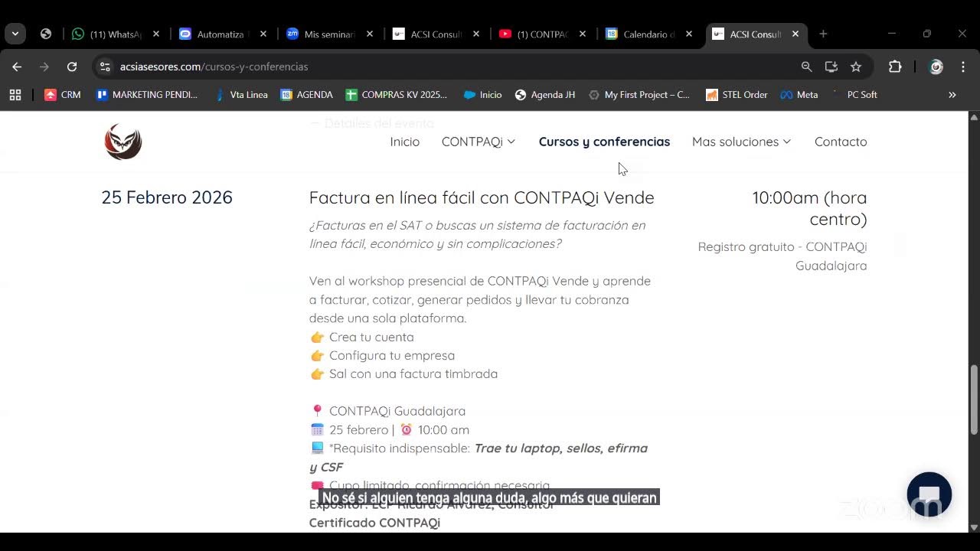Screen dimensions: 980x551
Task: Open the CRM bookmark
Action: (x=62, y=95)
